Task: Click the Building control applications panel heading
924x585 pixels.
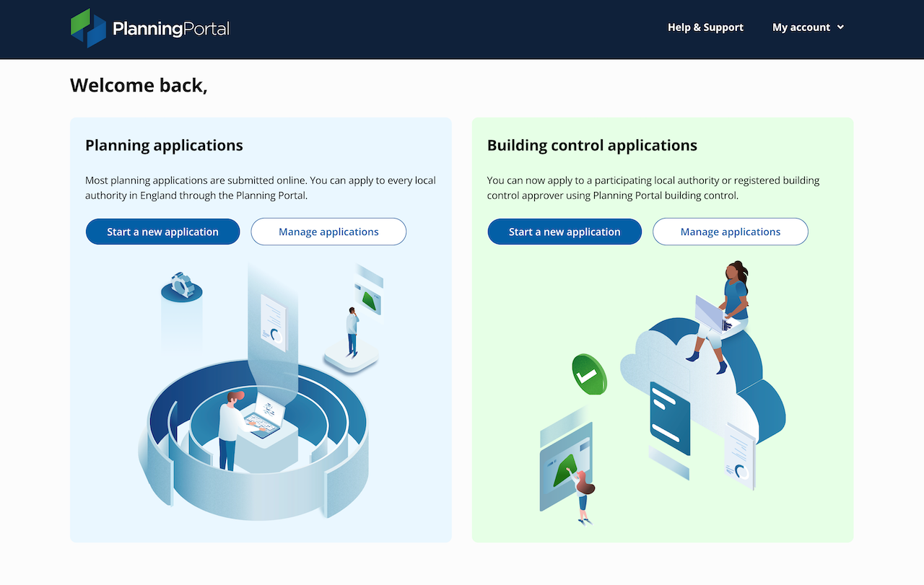Action: [592, 145]
